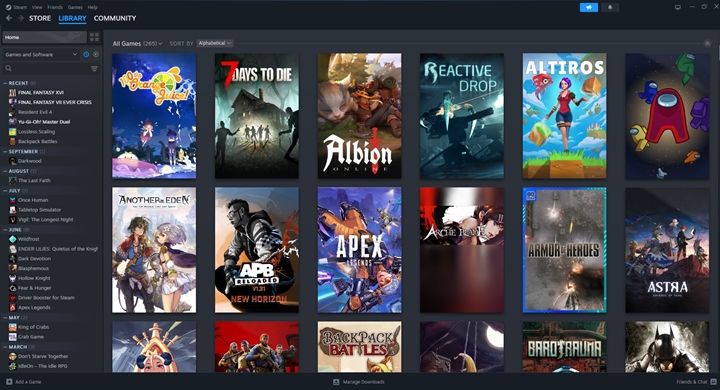Switch to Big Picture display icon

[x=677, y=7]
